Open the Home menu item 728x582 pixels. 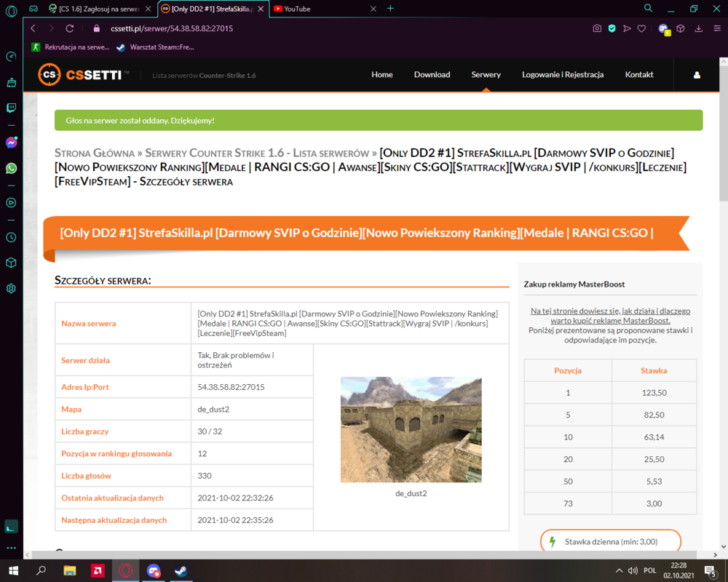tap(382, 75)
